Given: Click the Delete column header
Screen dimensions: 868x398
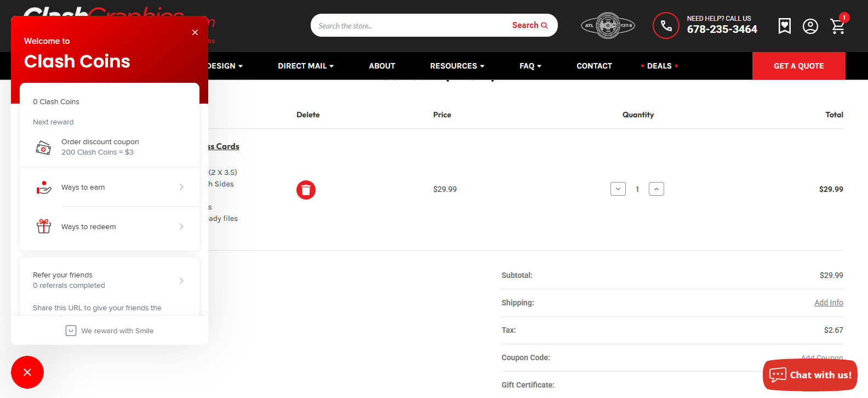Looking at the screenshot, I should point(308,115).
